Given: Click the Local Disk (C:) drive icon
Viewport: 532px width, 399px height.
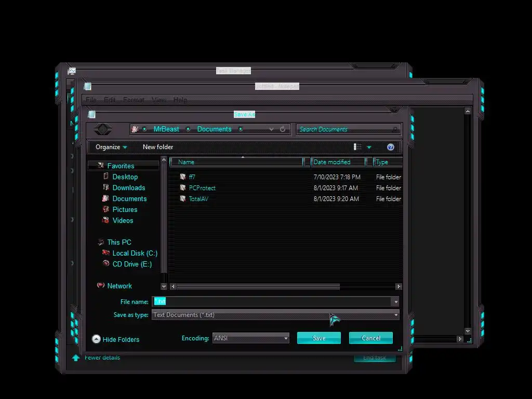Looking at the screenshot, I should tap(106, 253).
